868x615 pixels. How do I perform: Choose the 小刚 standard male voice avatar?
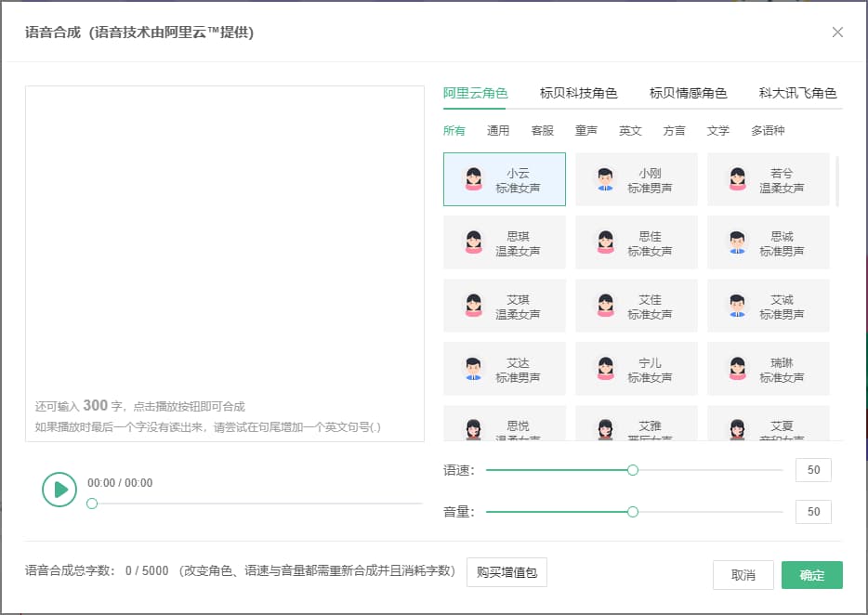(606, 179)
